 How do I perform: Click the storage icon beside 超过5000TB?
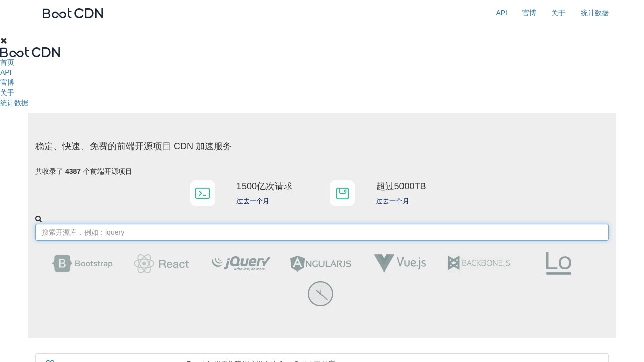tap(342, 193)
